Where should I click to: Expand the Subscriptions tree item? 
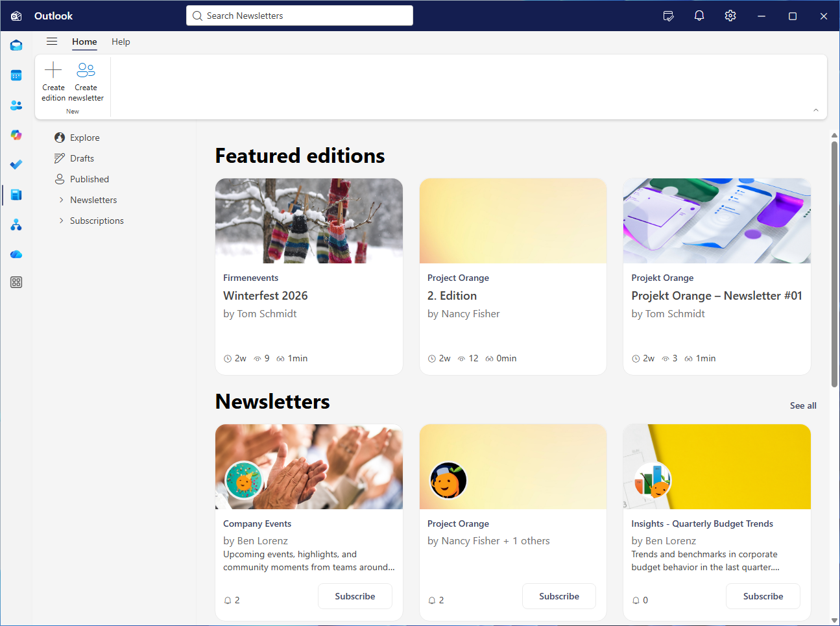pyautogui.click(x=62, y=221)
